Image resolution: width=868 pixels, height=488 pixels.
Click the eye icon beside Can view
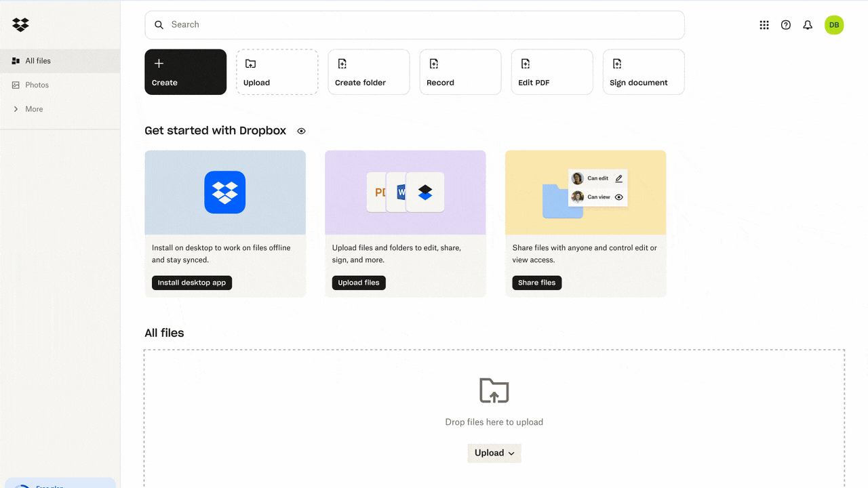(x=618, y=197)
